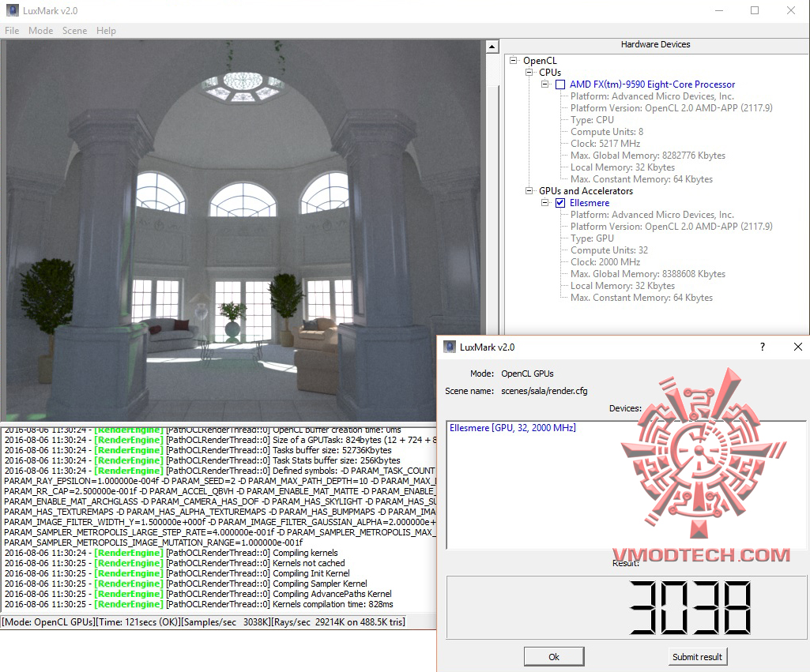Click the status bar with Samples/sec info
Image resolution: width=810 pixels, height=672 pixels.
(x=204, y=622)
